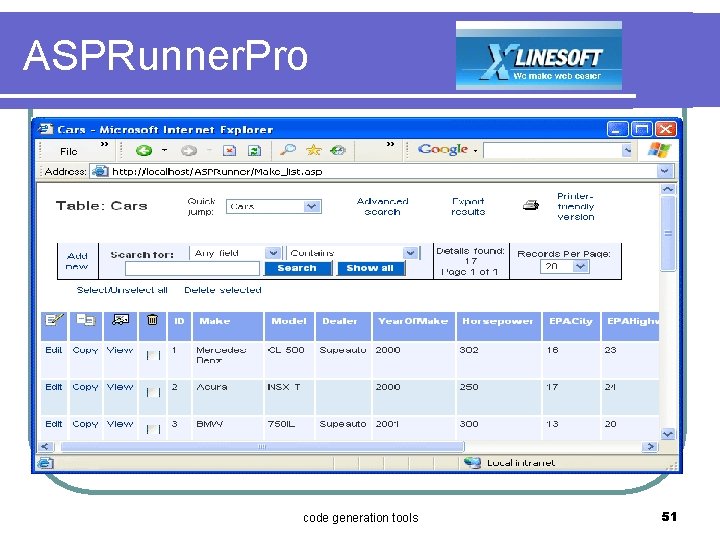Image resolution: width=720 pixels, height=540 pixels.
Task: Click the browser Back arrow icon
Action: point(144,150)
